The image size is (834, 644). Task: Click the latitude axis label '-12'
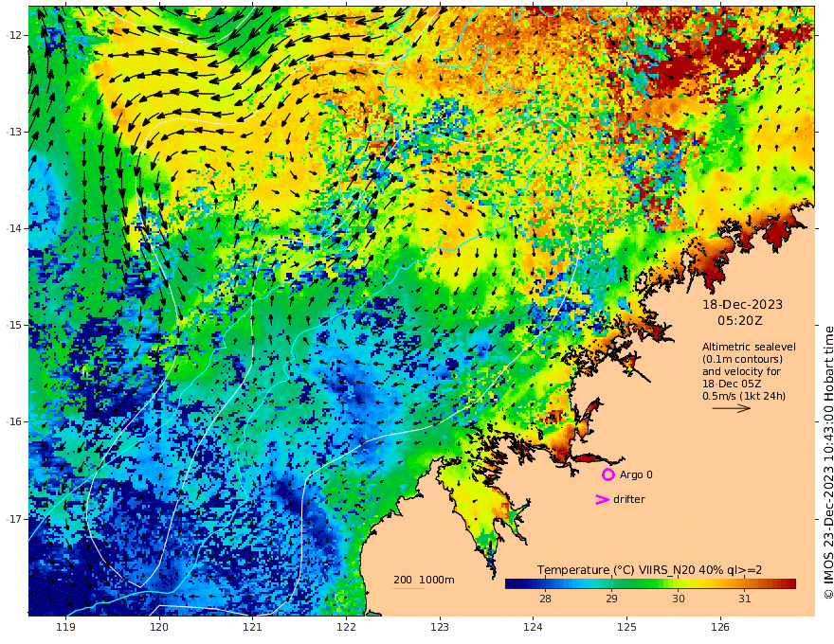pos(15,35)
